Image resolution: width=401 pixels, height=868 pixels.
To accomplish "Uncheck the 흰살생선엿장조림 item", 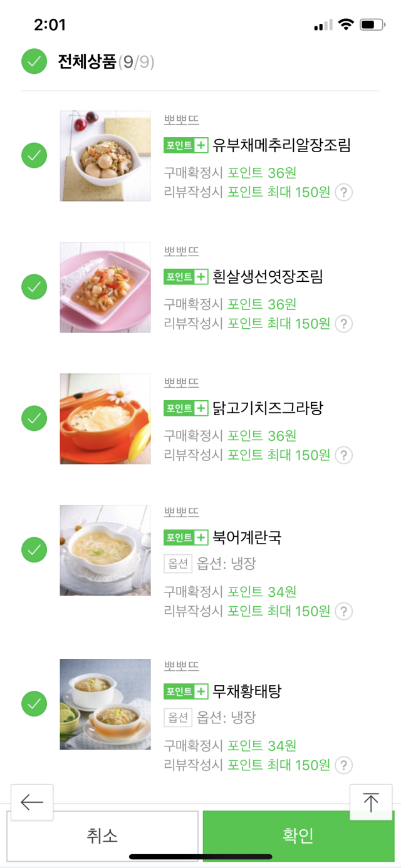I will click(x=34, y=287).
